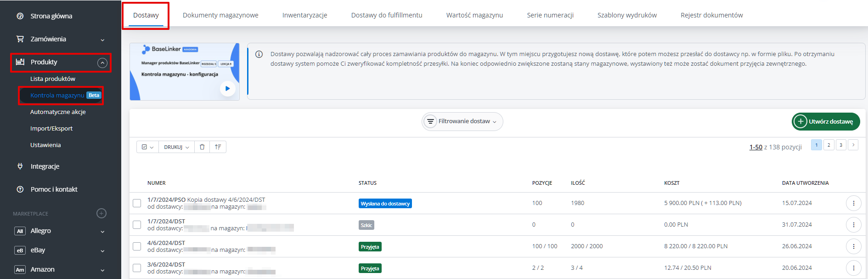Viewport: 868px width, 279px height.
Task: Click the Integracje plug icon
Action: click(20, 166)
